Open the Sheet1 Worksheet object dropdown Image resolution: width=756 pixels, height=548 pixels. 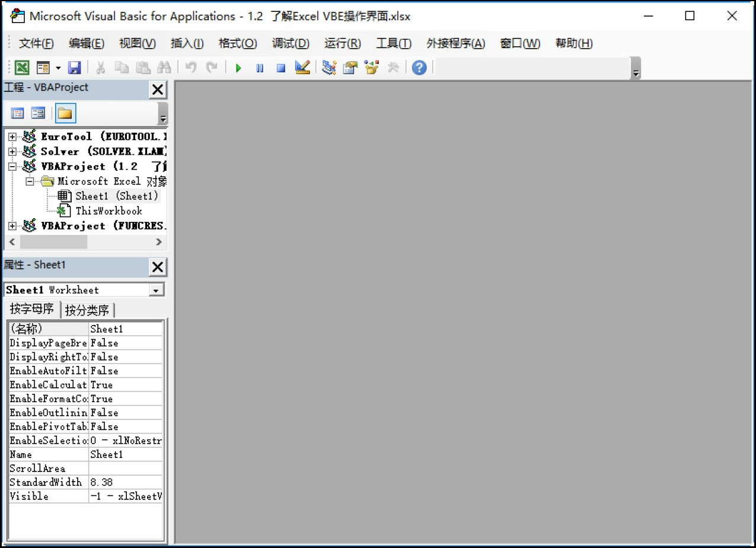[x=157, y=290]
